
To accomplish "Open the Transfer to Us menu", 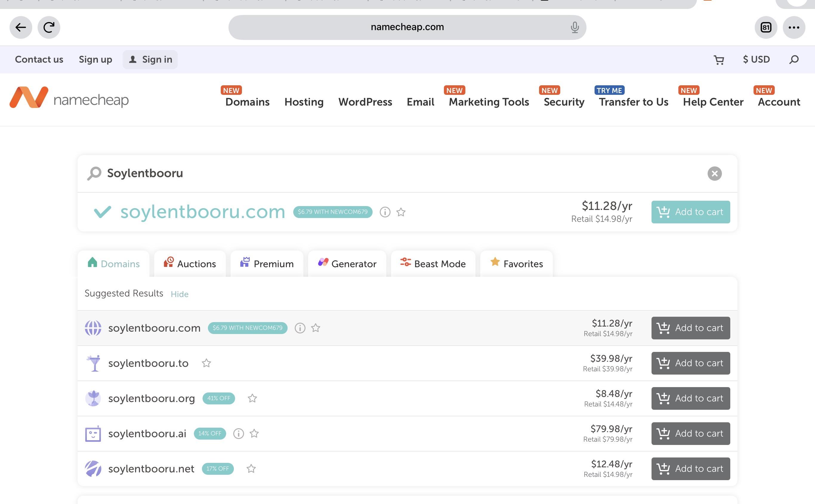I will (634, 102).
